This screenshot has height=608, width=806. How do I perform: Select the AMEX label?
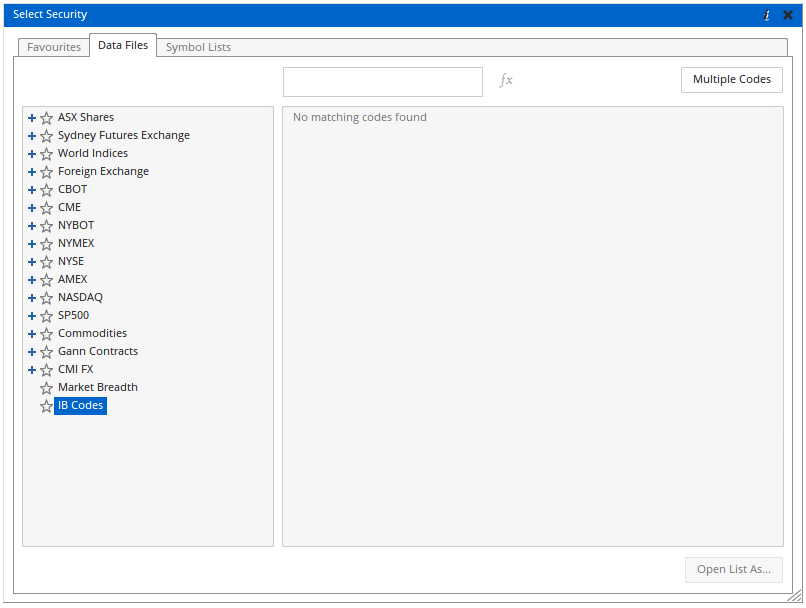tap(72, 279)
